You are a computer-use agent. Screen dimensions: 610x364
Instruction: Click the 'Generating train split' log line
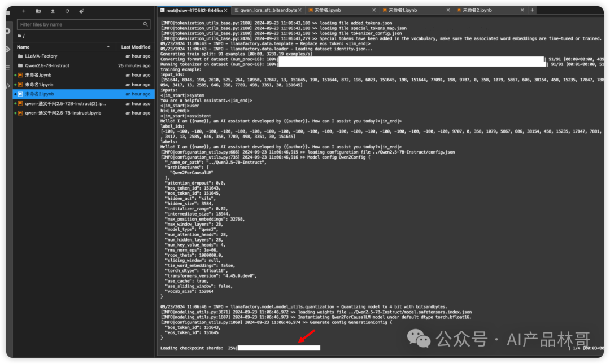point(236,54)
